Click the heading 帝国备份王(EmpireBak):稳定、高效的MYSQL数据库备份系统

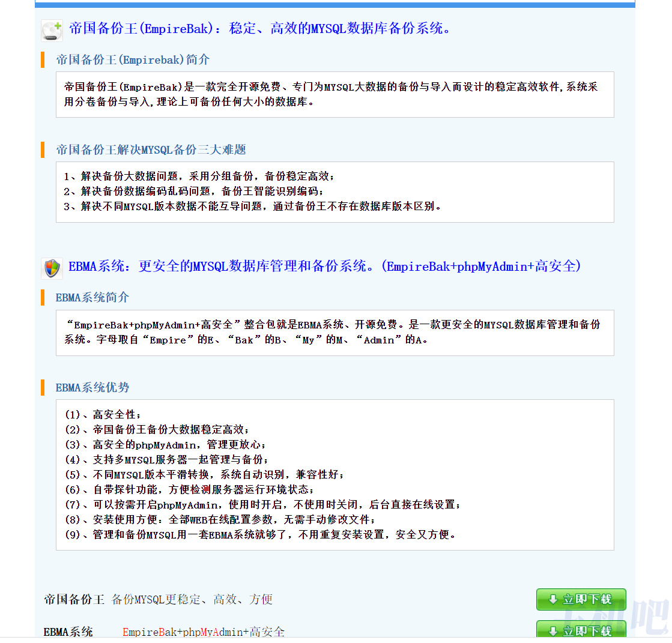[x=259, y=29]
